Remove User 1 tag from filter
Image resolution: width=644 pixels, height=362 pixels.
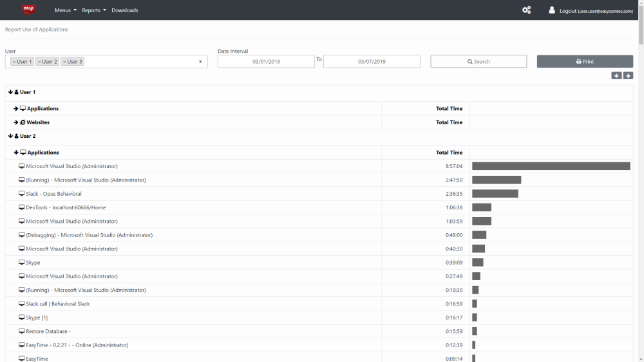(14, 62)
